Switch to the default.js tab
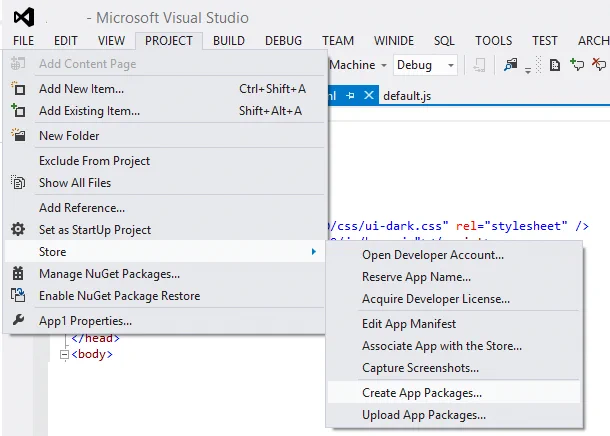 click(407, 96)
